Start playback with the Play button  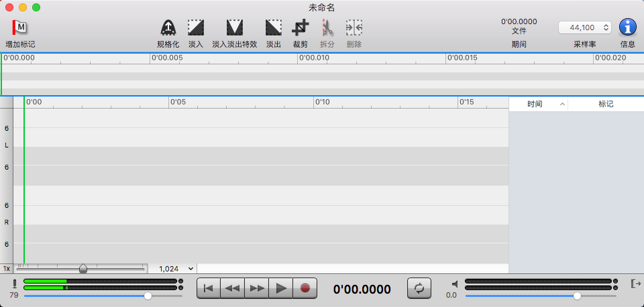coord(281,288)
